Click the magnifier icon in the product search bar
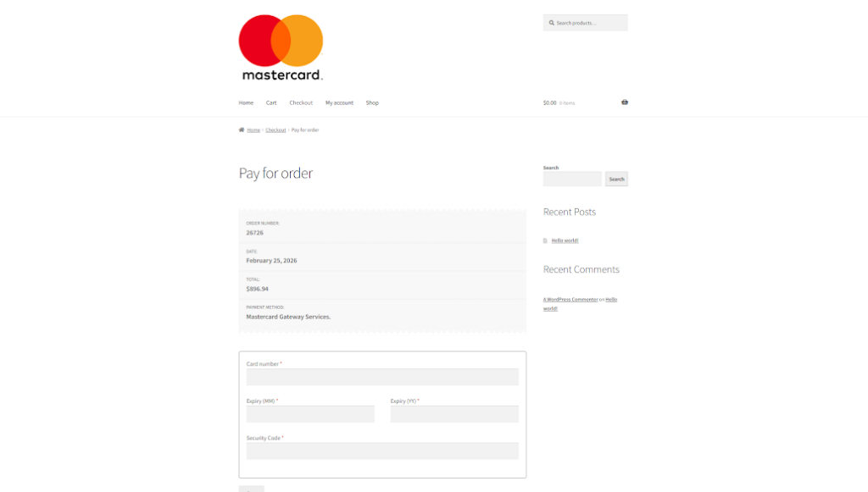Screen dimensions: 868x492 (550, 22)
